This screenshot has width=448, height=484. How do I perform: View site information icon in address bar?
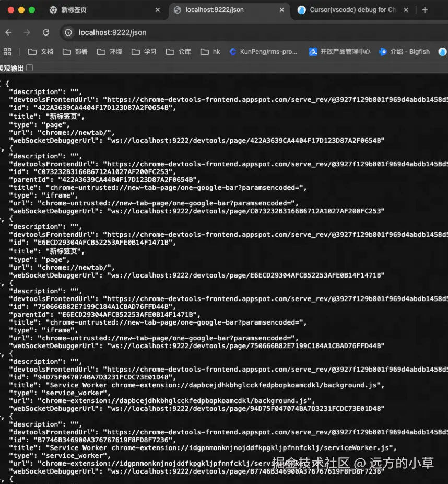[x=68, y=32]
